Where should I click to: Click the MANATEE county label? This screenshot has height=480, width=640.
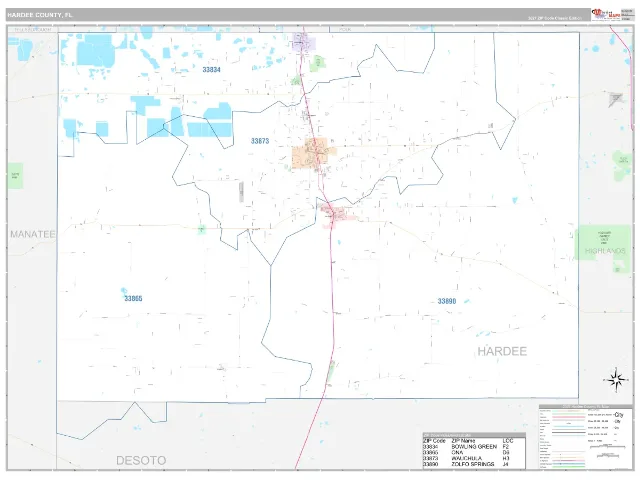33,234
